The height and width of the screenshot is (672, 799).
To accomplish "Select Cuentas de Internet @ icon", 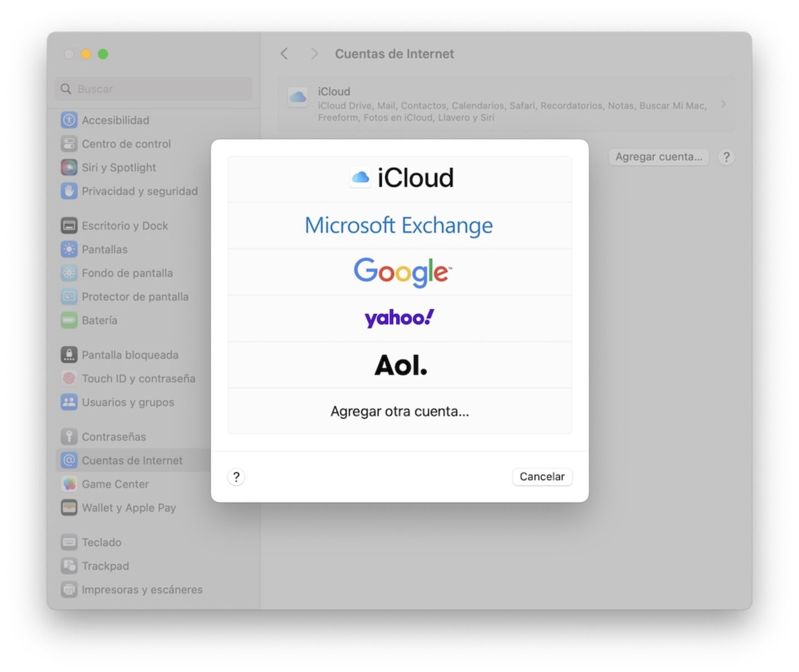I will click(x=69, y=460).
